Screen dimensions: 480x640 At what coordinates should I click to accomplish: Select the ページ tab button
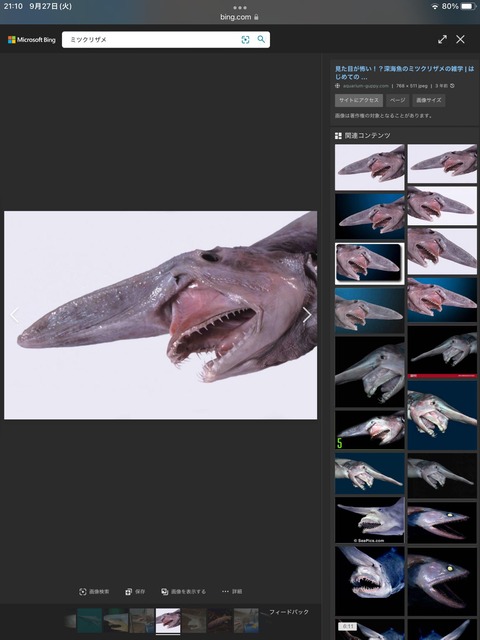pos(397,100)
